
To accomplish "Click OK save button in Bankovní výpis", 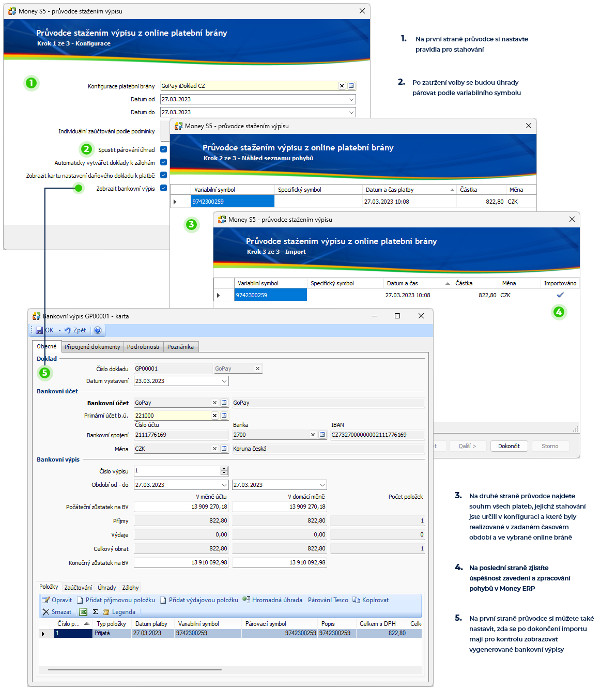I will [x=44, y=330].
